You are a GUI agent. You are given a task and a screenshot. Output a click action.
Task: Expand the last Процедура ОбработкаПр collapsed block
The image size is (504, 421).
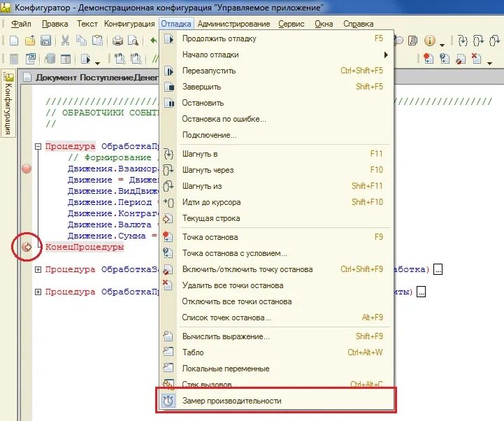click(38, 292)
